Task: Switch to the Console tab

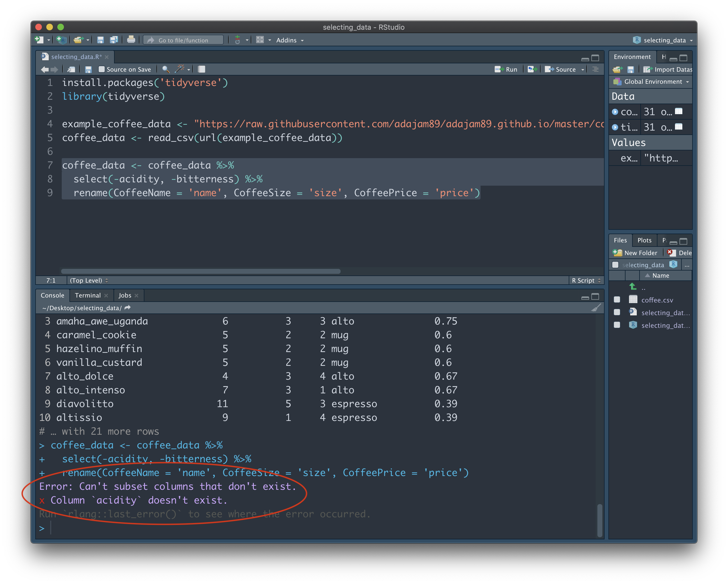Action: (x=52, y=295)
